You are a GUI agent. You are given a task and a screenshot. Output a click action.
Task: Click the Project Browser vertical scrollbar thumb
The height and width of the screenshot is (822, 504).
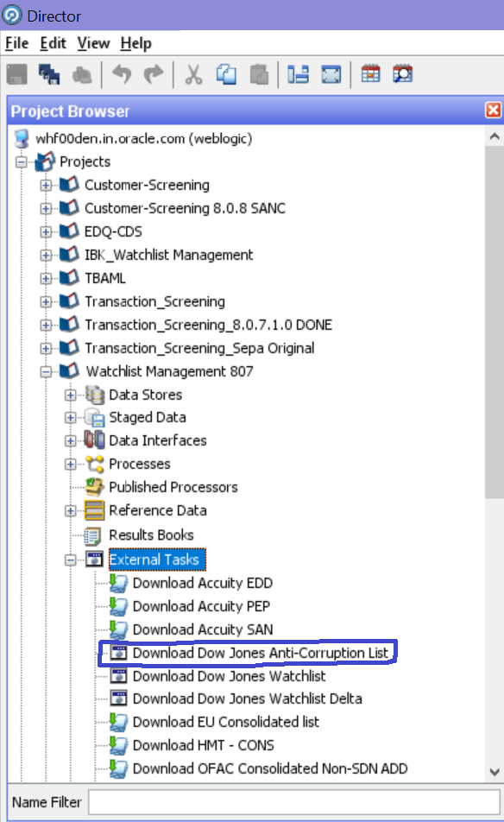pos(494,322)
